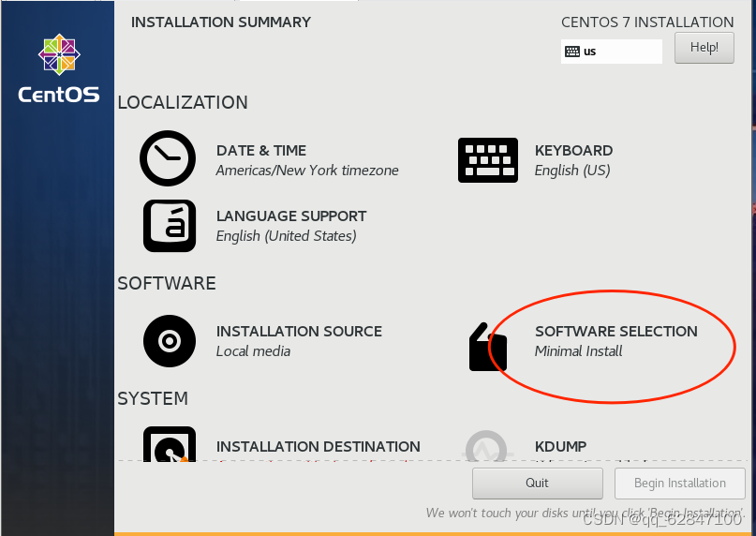
Task: Click the Software Selection package icon
Action: [488, 347]
